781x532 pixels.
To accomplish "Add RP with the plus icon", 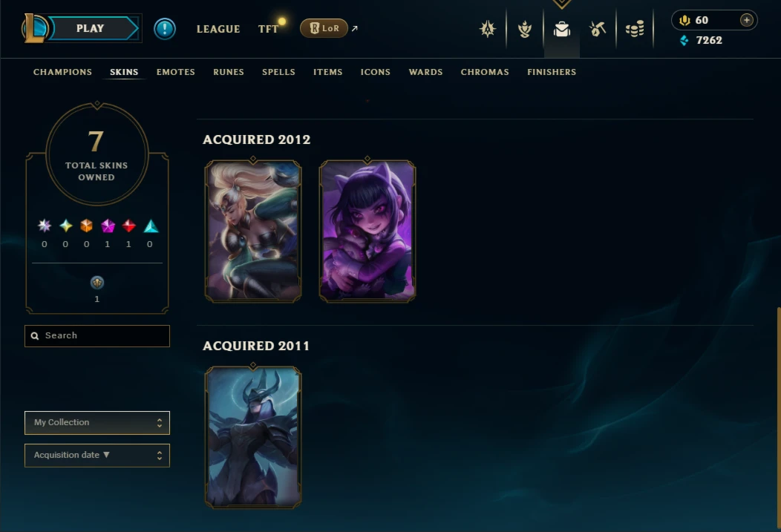I will tap(746, 20).
